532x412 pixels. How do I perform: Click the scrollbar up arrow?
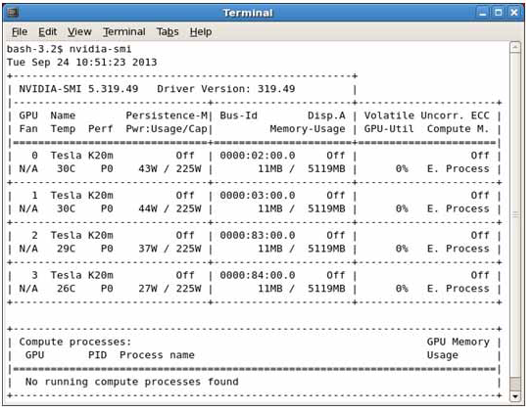point(515,47)
